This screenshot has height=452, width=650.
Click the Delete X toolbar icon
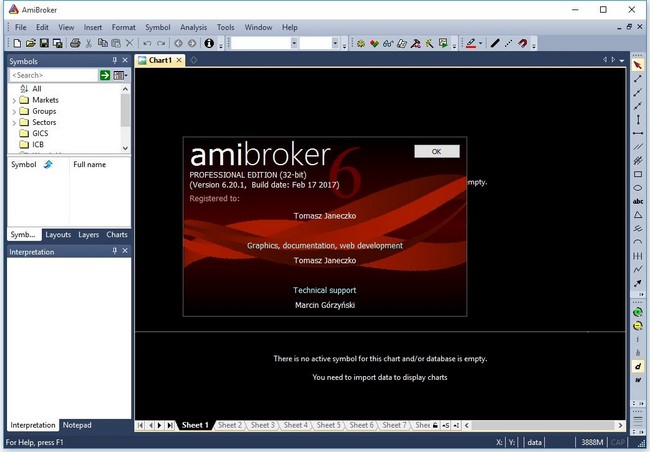(x=130, y=43)
